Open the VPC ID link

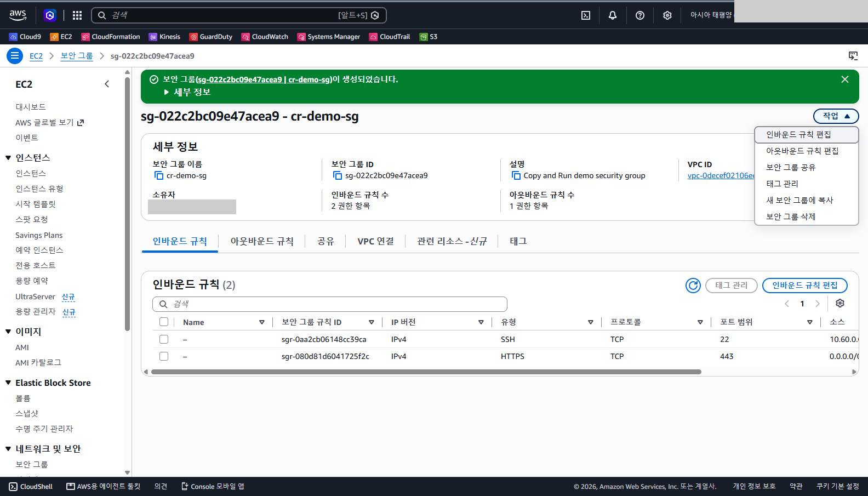click(721, 175)
